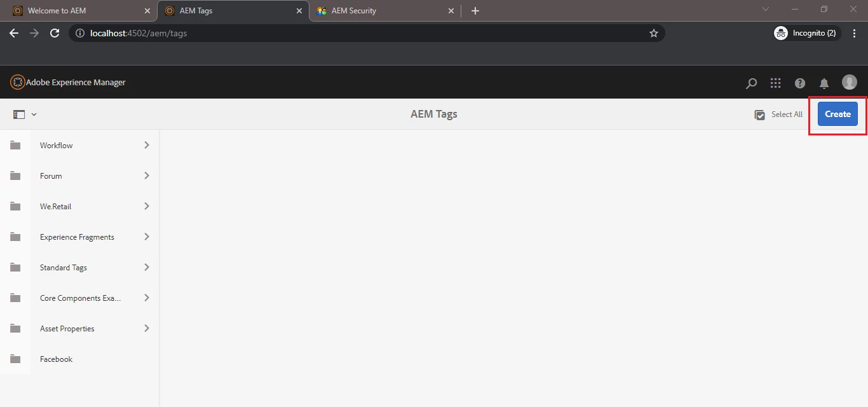Screen dimensions: 868x407
Task: Click the We.Retail folder icon
Action: 15,206
